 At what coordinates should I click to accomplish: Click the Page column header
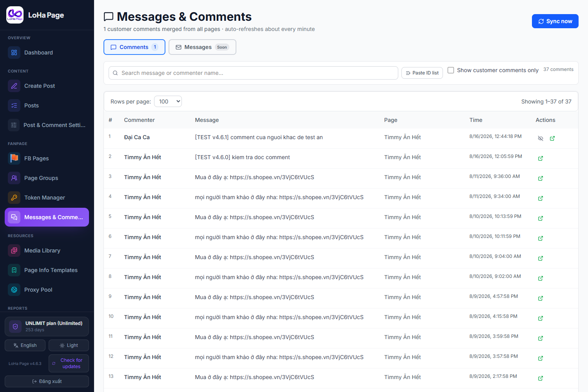pos(391,120)
